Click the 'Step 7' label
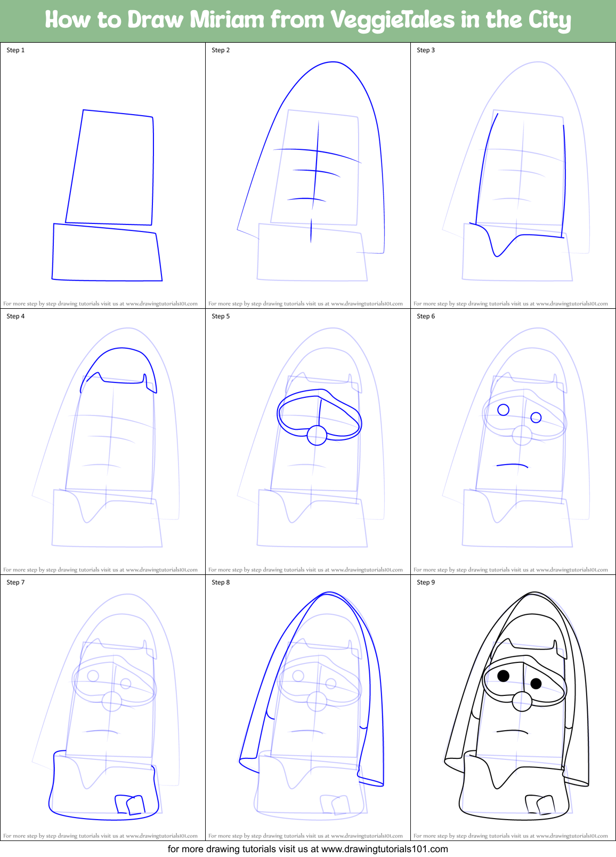The width and height of the screenshot is (616, 857). pos(15,582)
